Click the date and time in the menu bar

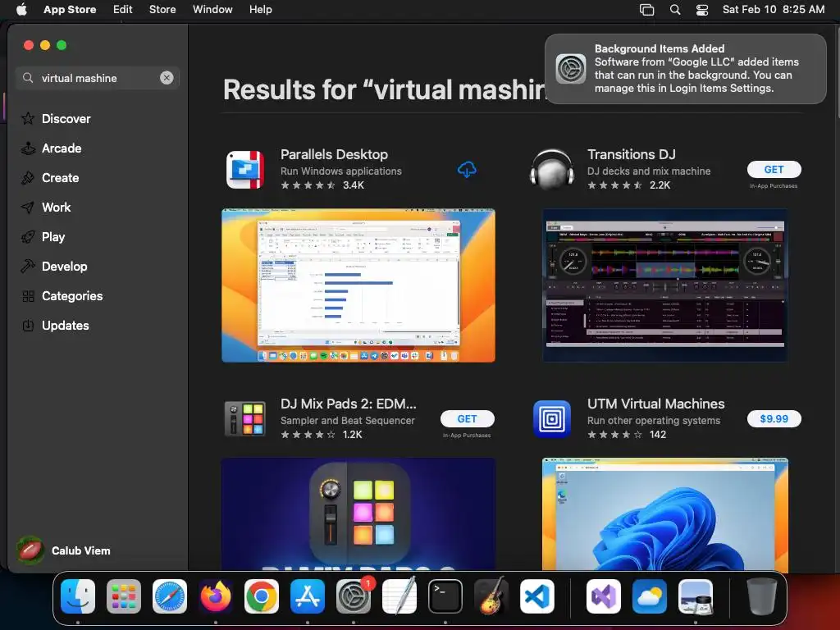coord(773,10)
